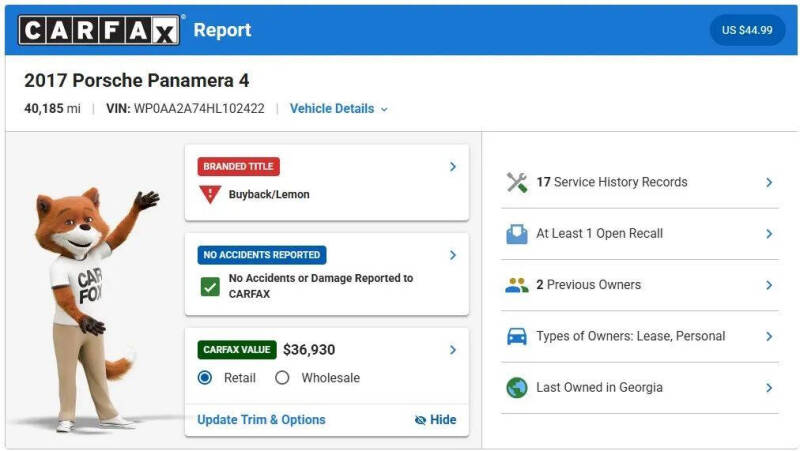Click the blue car owner-type icon
The image size is (800, 451).
[x=516, y=336]
